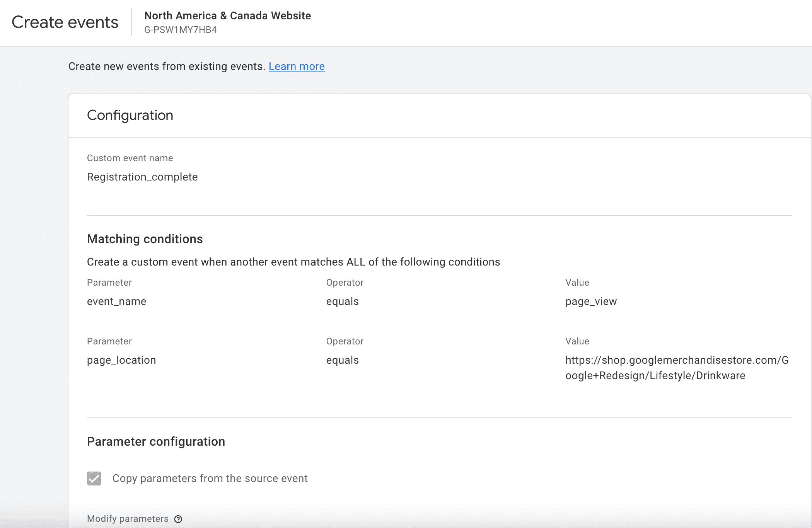
Task: Click the Copy parameters from source event label
Action: [x=210, y=479]
